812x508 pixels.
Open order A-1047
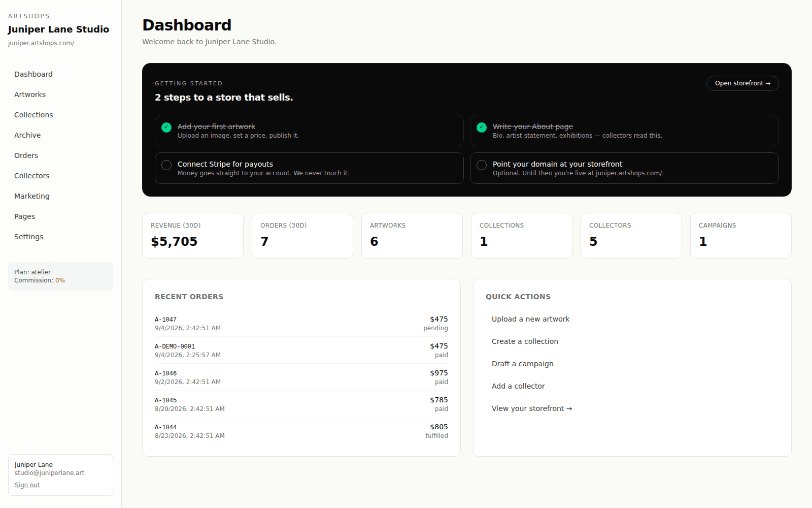pyautogui.click(x=301, y=324)
